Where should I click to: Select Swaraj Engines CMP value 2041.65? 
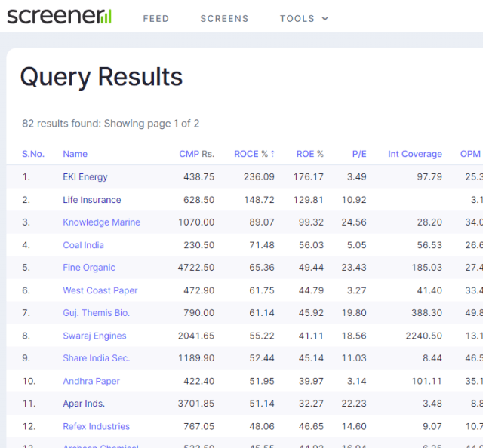click(196, 336)
